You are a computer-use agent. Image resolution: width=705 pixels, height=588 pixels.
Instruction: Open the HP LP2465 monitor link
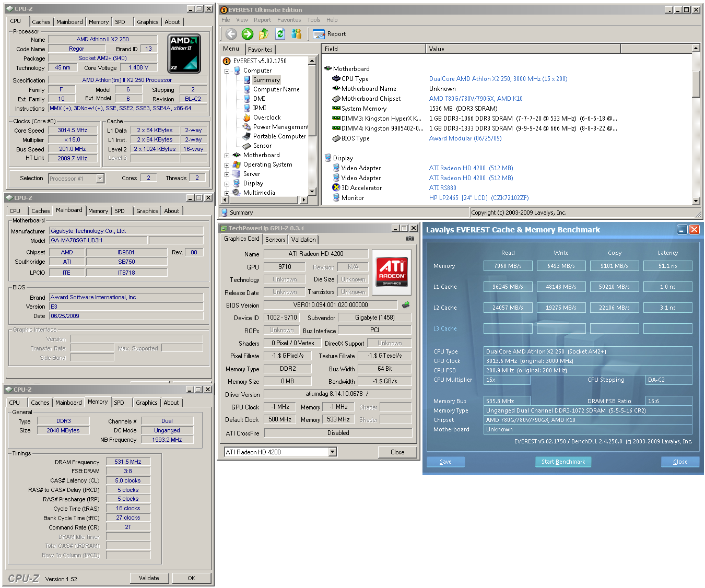(x=479, y=198)
